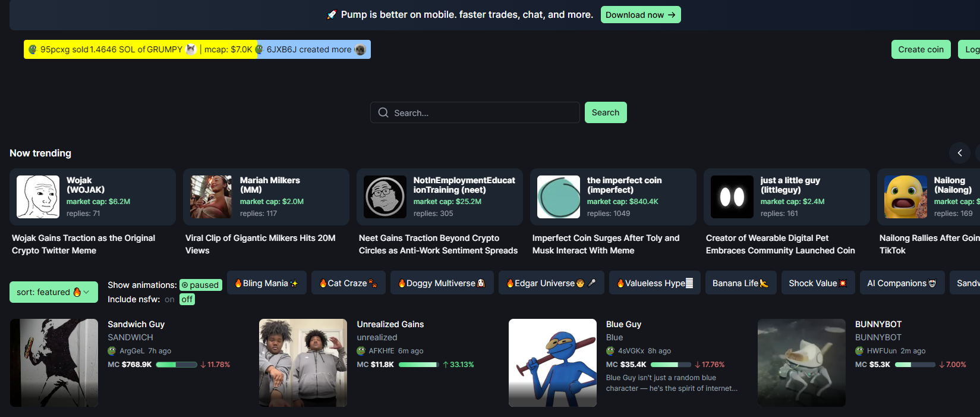Click the GRUMPY cat icon in ticker

[x=191, y=49]
